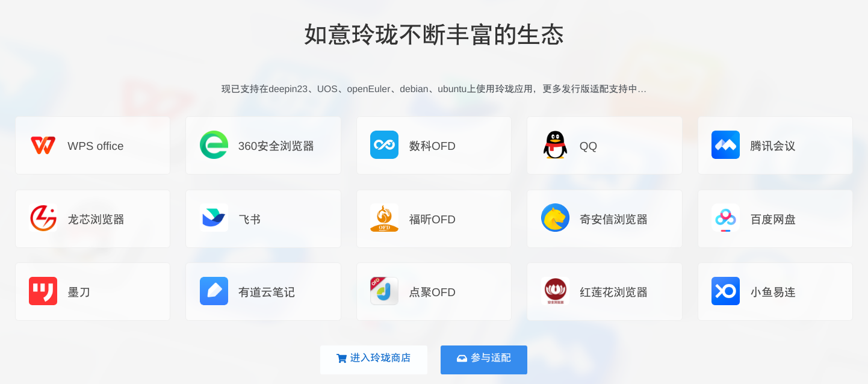Screen dimensions: 868x384
Task: Select the 龙芯浏览器 red icon
Action: tap(43, 218)
